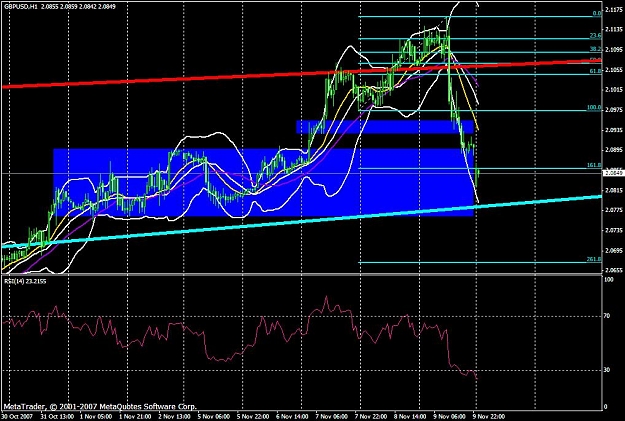Select the small upper blue rectangle

pyautogui.click(x=385, y=126)
